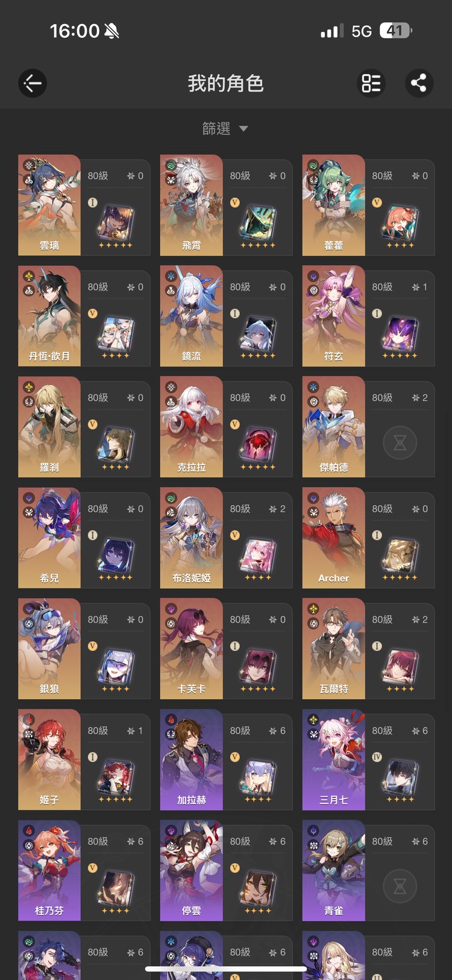Expand the 篩選 filter dropdown
Screen dimensions: 452x980
tap(225, 128)
